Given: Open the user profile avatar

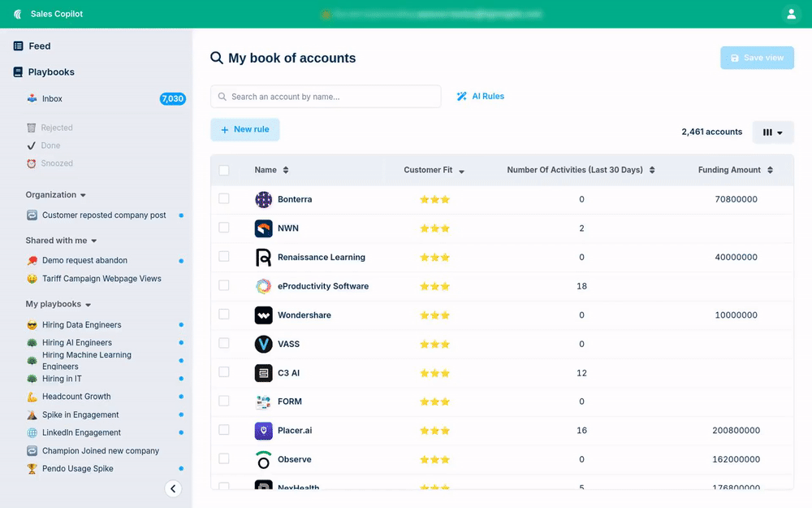Looking at the screenshot, I should pos(791,14).
